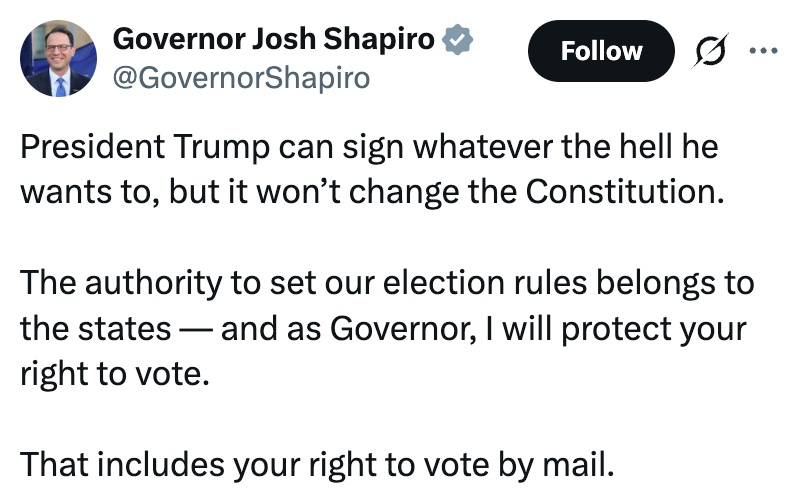Click the line "right to vote."

click(x=116, y=374)
